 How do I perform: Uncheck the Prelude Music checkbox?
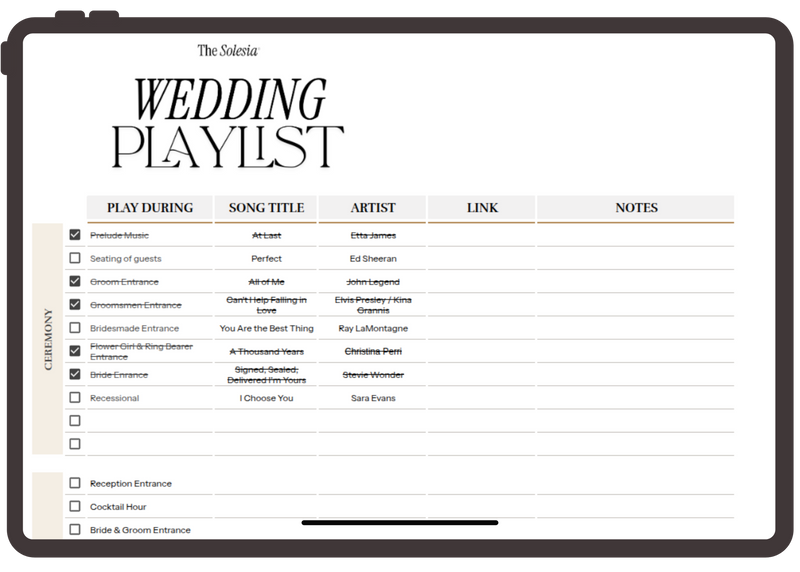[x=75, y=235]
